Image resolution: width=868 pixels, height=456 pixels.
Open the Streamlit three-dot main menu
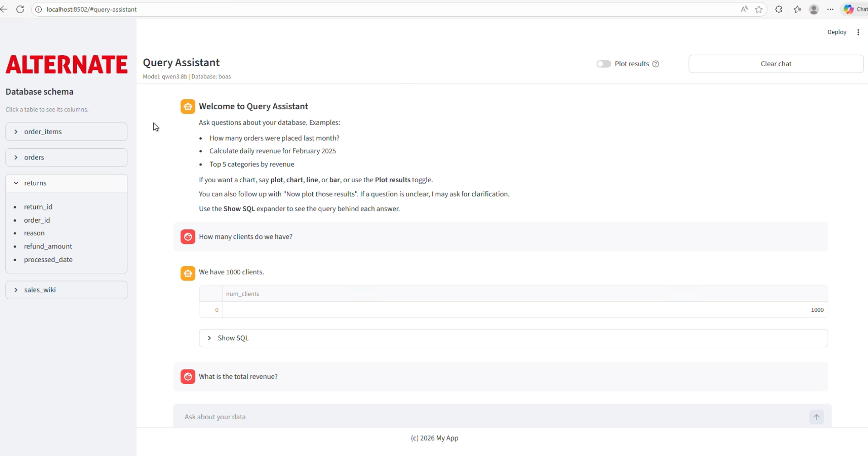coord(858,32)
